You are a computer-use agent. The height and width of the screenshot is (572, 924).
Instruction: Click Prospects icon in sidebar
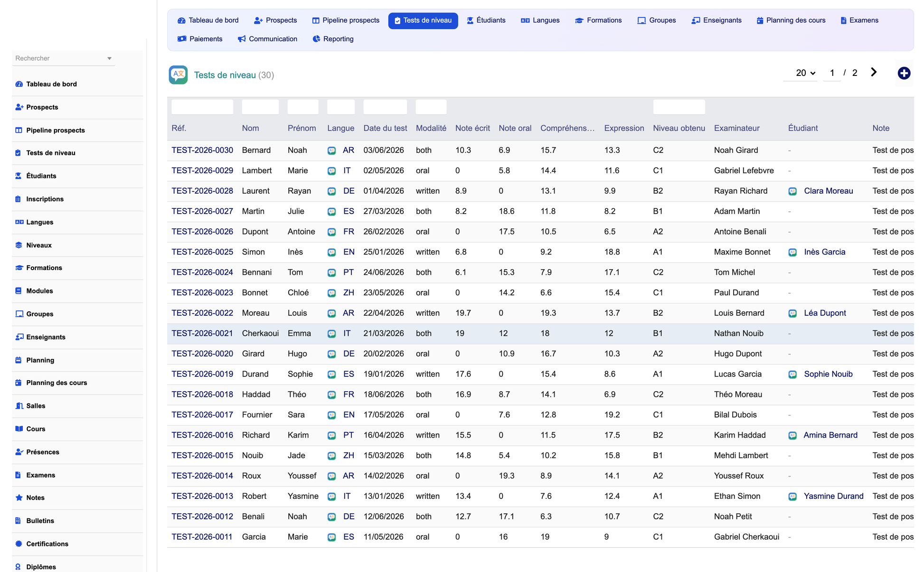point(19,107)
